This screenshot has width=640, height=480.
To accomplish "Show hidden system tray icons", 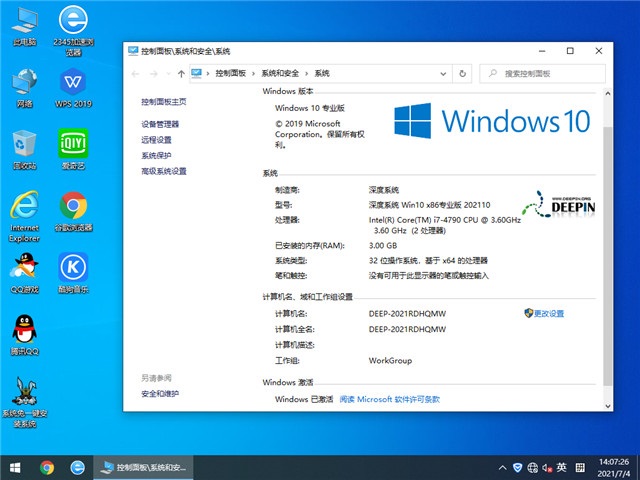I will 501,467.
